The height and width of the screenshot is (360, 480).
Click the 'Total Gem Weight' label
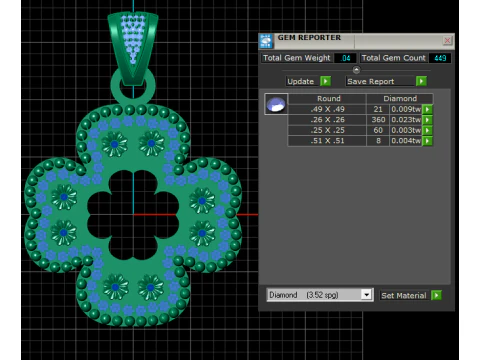click(296, 58)
